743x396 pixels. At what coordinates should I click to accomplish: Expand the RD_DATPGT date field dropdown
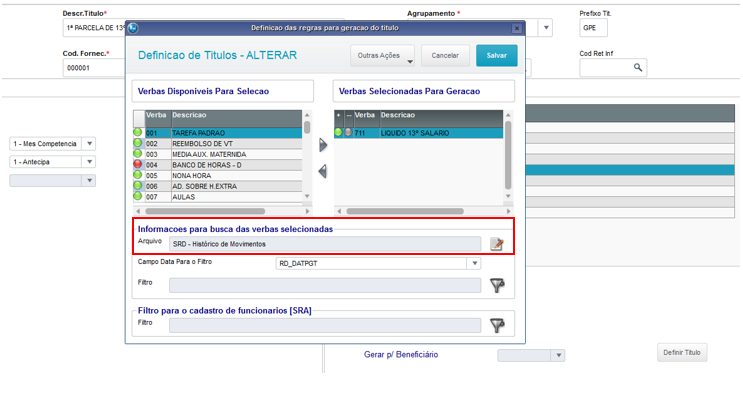[x=474, y=263]
